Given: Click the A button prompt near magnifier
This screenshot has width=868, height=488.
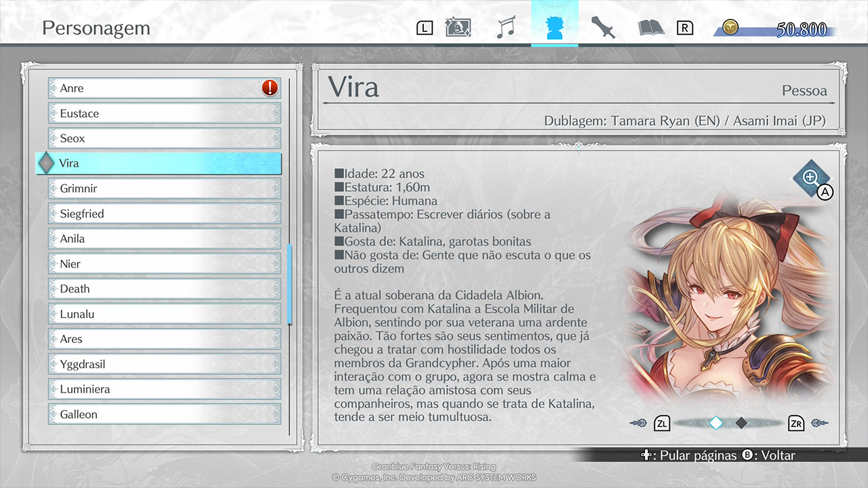Looking at the screenshot, I should click(x=825, y=192).
